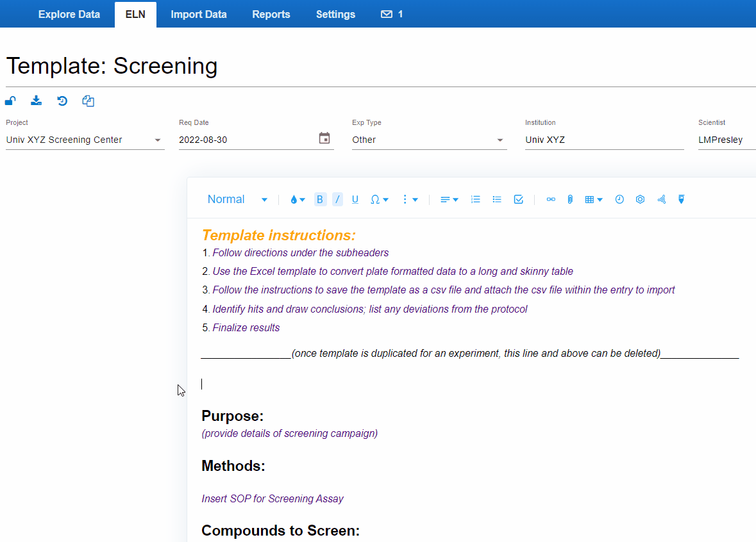Open the insert table dropdown
Viewport: 756px width, 542px height.
[x=594, y=199]
